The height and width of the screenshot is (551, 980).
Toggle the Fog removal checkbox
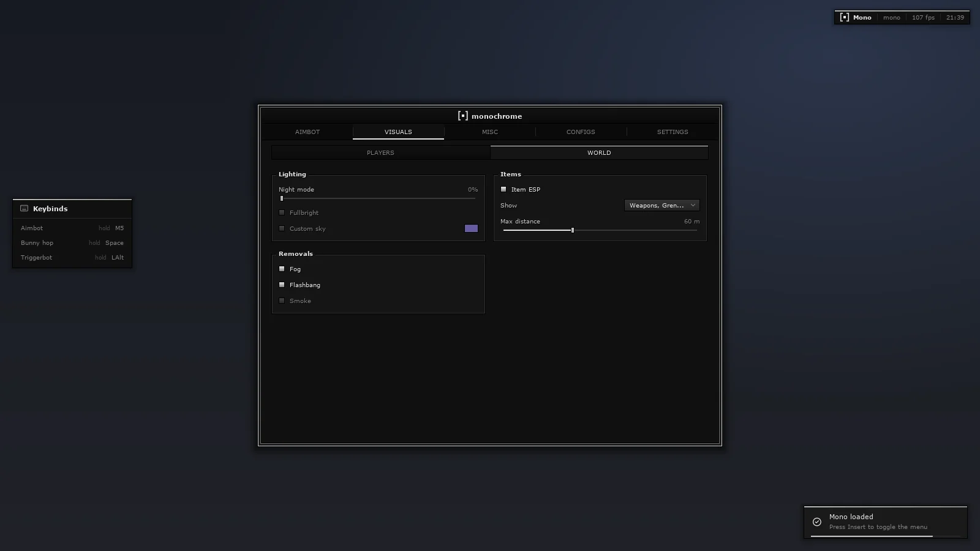pyautogui.click(x=282, y=269)
